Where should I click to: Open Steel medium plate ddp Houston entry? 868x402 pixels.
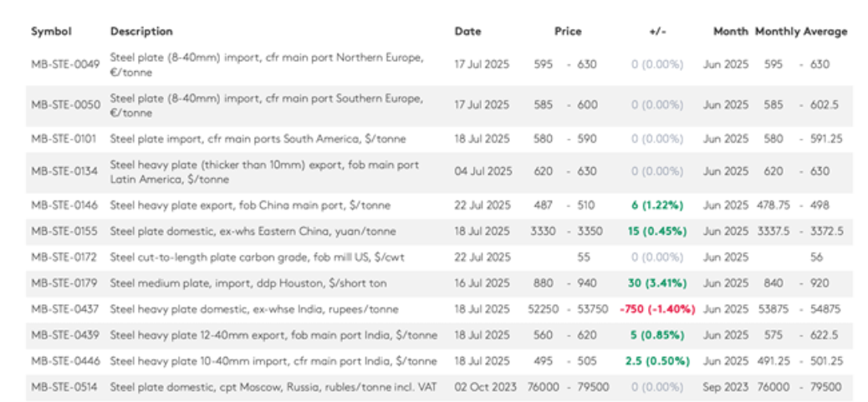point(248,283)
